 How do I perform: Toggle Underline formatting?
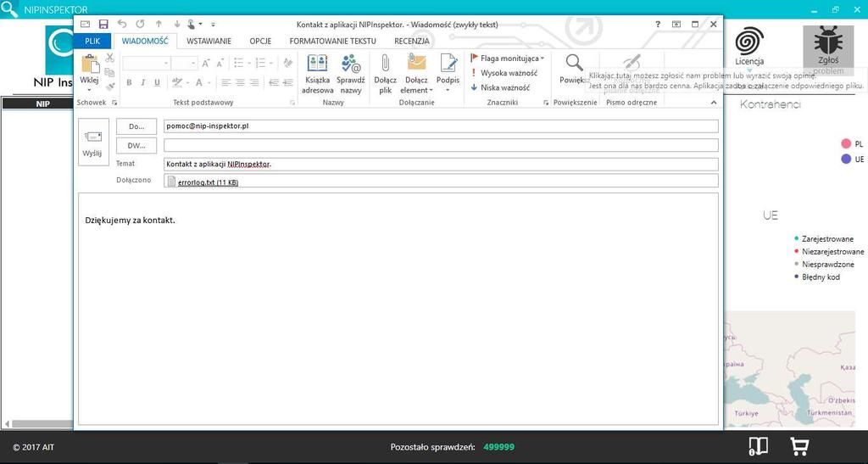(157, 82)
